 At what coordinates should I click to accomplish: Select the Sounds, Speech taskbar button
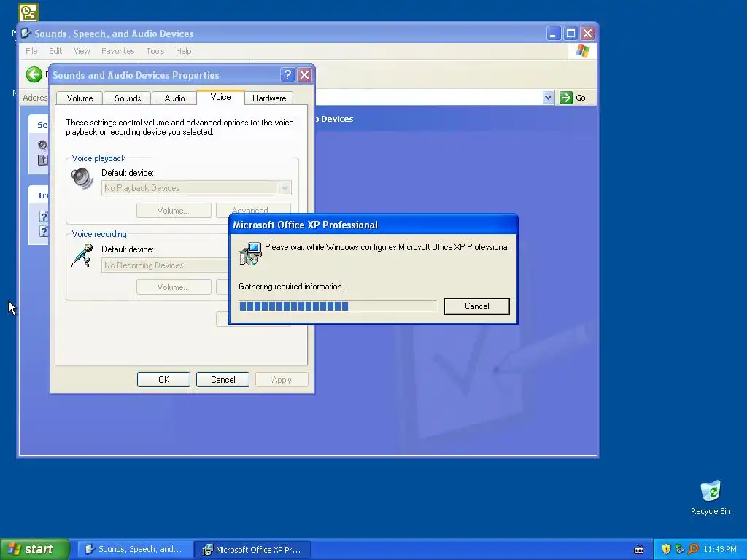[x=135, y=549]
